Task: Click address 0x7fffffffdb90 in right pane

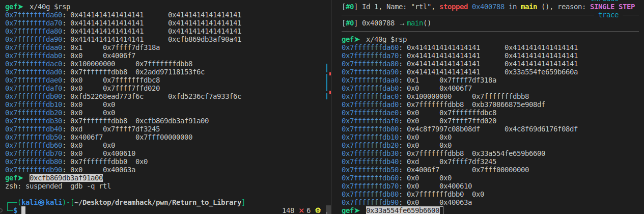Action: 370,202
